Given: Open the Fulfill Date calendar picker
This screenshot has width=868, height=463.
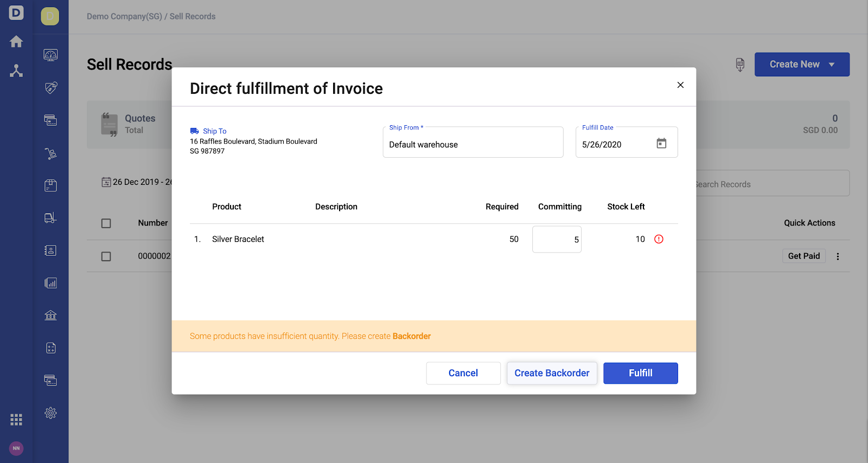Looking at the screenshot, I should tap(661, 144).
